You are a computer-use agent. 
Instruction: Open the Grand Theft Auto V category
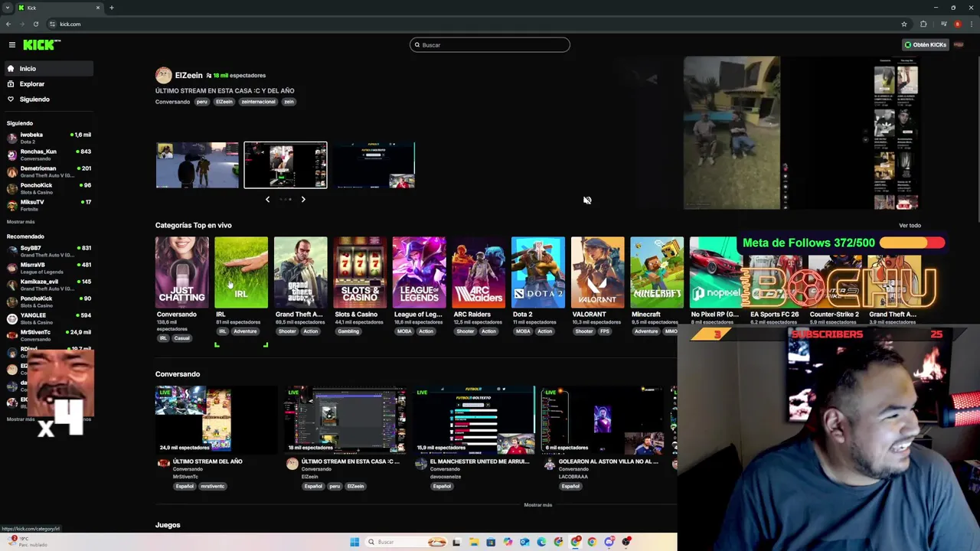click(x=301, y=272)
